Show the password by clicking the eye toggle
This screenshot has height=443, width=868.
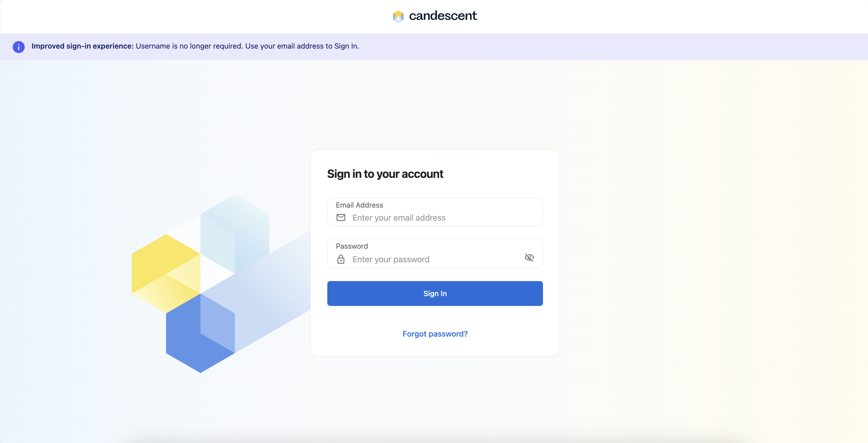pos(529,257)
